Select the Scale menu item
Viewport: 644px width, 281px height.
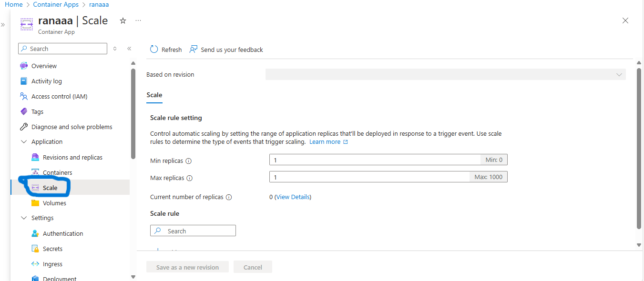coord(70,188)
